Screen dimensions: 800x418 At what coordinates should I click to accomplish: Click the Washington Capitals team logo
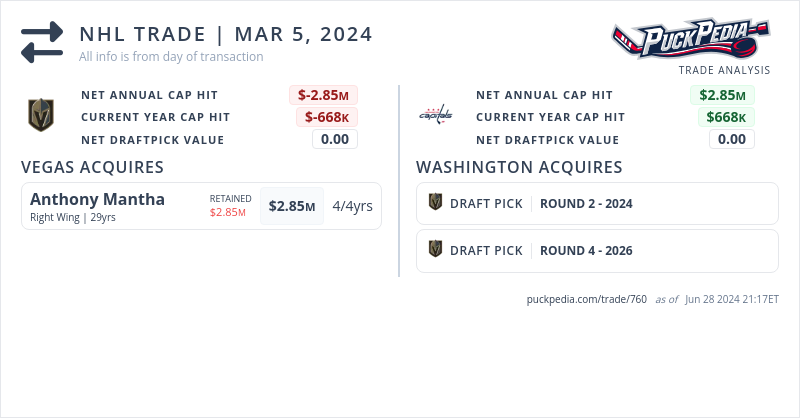(x=435, y=116)
